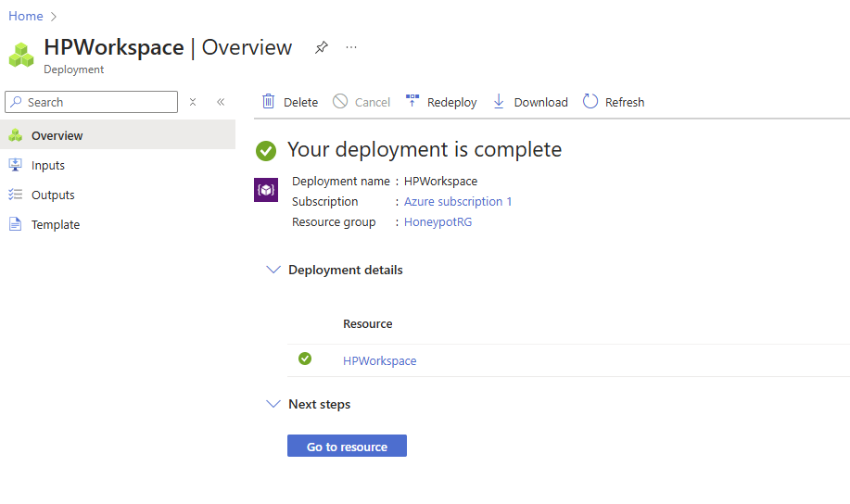This screenshot has height=504, width=850.
Task: Collapse the Deployment details chevron
Action: point(273,270)
